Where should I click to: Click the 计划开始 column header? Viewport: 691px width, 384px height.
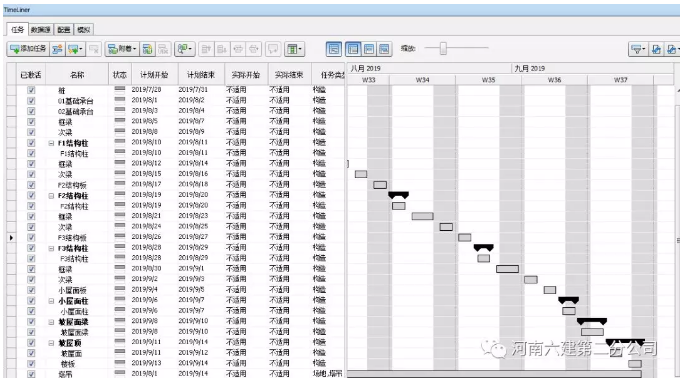(x=154, y=75)
